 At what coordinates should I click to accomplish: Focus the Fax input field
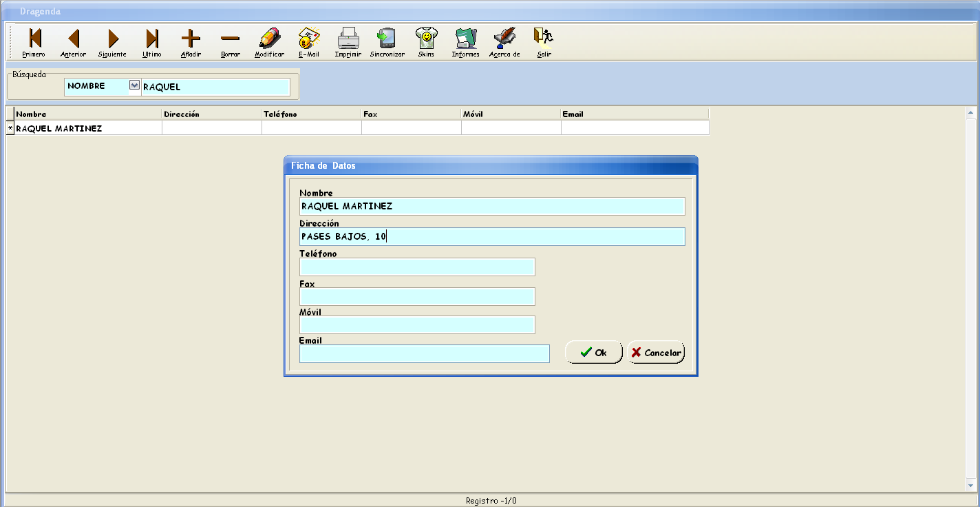[x=417, y=296]
